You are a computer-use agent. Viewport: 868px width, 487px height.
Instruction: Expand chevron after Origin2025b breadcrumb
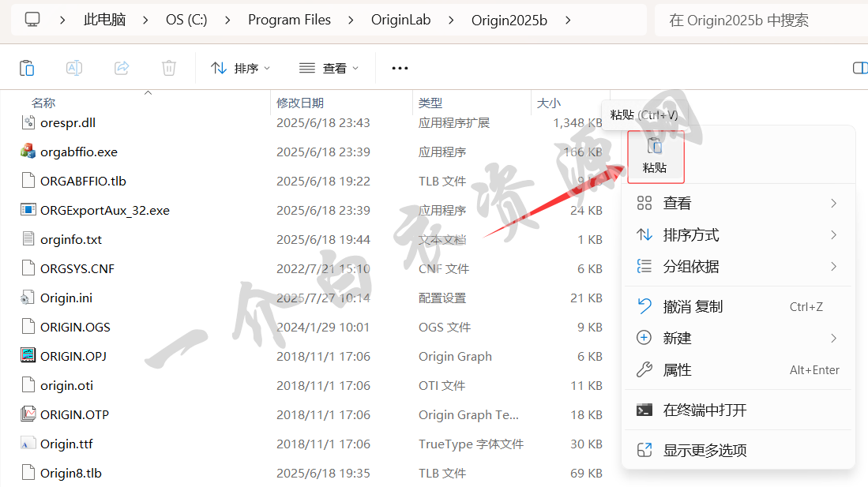(567, 20)
